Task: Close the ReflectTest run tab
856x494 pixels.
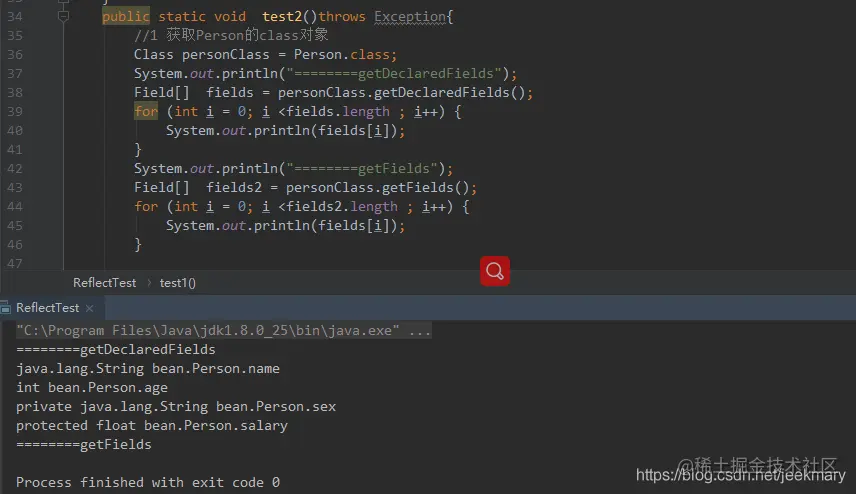Action: pos(90,308)
